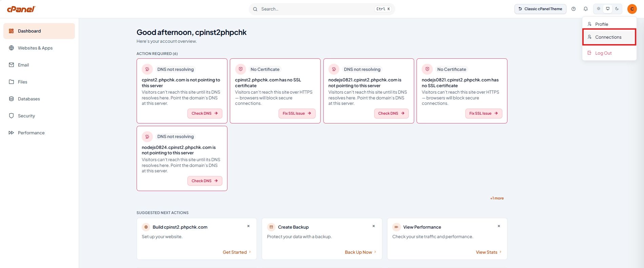Click the Files folder icon in sidebar

(x=11, y=82)
